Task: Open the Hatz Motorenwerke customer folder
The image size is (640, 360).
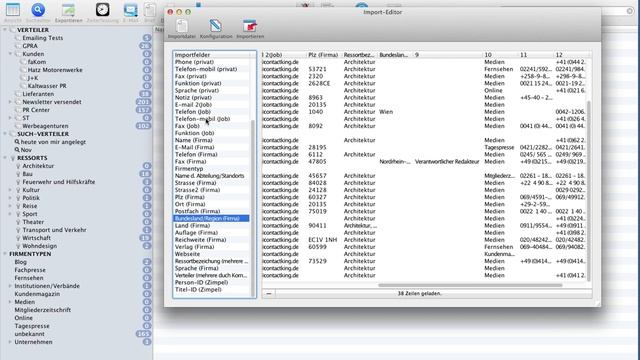Action: [55, 70]
